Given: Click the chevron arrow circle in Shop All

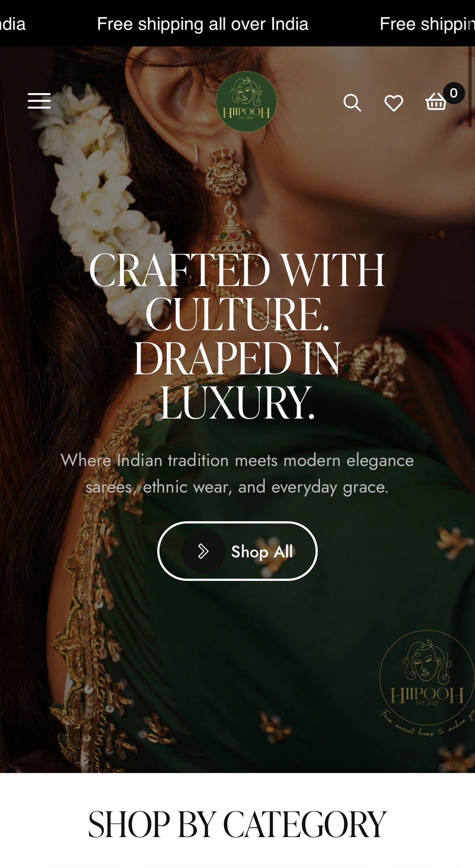Looking at the screenshot, I should pyautogui.click(x=203, y=551).
